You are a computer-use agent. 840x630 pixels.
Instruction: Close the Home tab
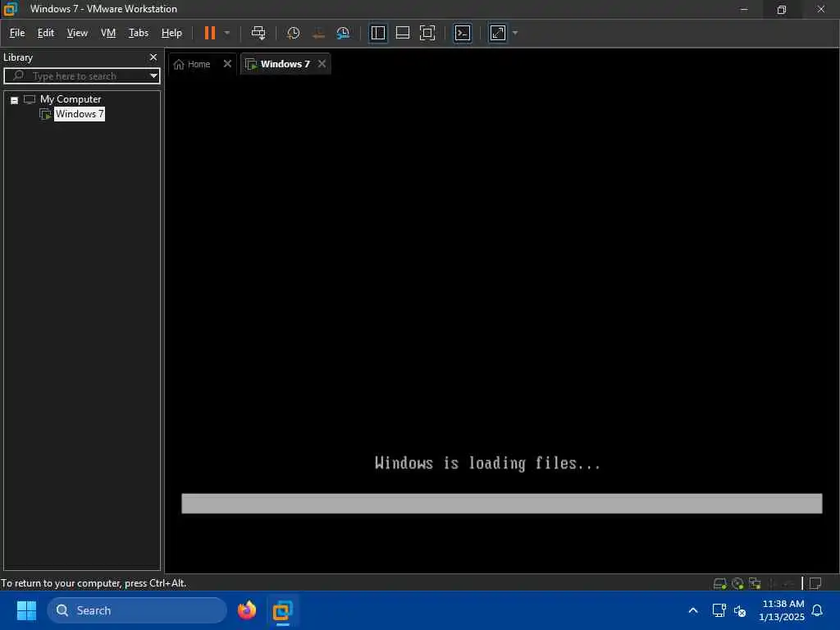227,64
